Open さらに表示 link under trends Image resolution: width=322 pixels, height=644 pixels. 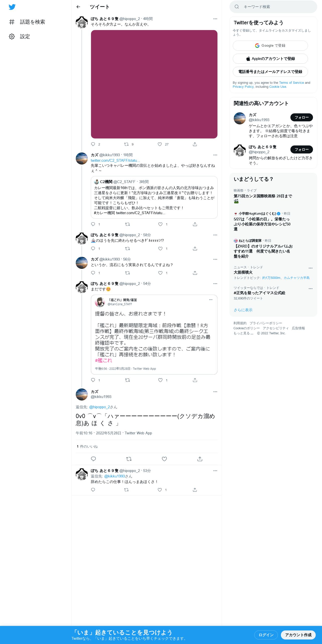tap(243, 310)
